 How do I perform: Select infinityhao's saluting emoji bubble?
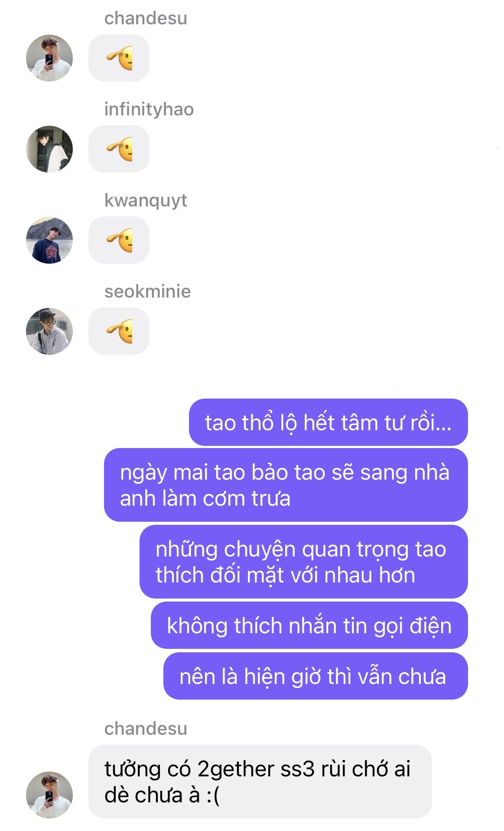pos(119,149)
